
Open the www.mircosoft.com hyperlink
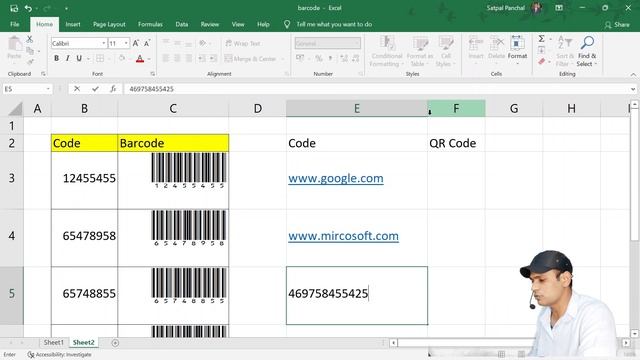click(x=343, y=236)
